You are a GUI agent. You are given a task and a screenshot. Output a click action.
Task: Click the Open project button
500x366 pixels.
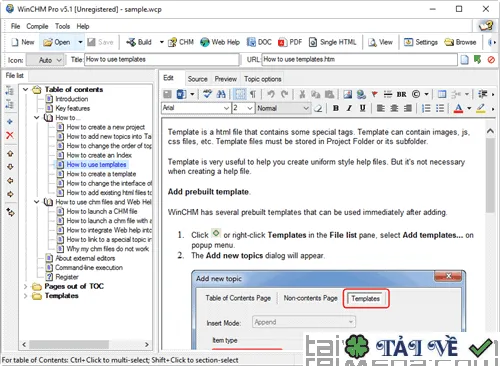coord(57,42)
